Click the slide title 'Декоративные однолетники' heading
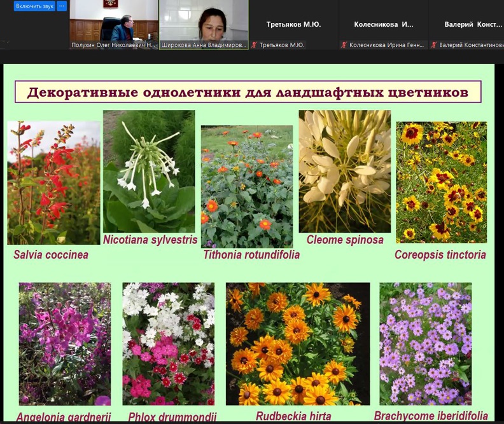The height and width of the screenshot is (424, 504). click(x=248, y=93)
